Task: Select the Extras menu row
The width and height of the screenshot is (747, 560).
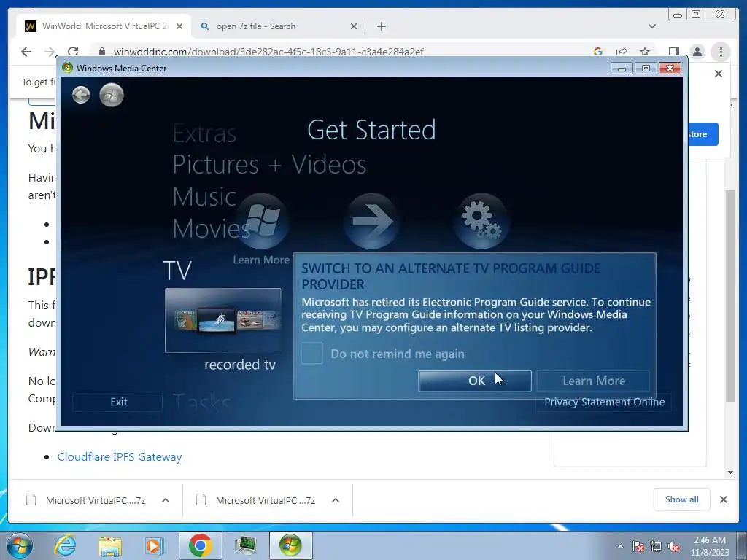Action: 204,133
